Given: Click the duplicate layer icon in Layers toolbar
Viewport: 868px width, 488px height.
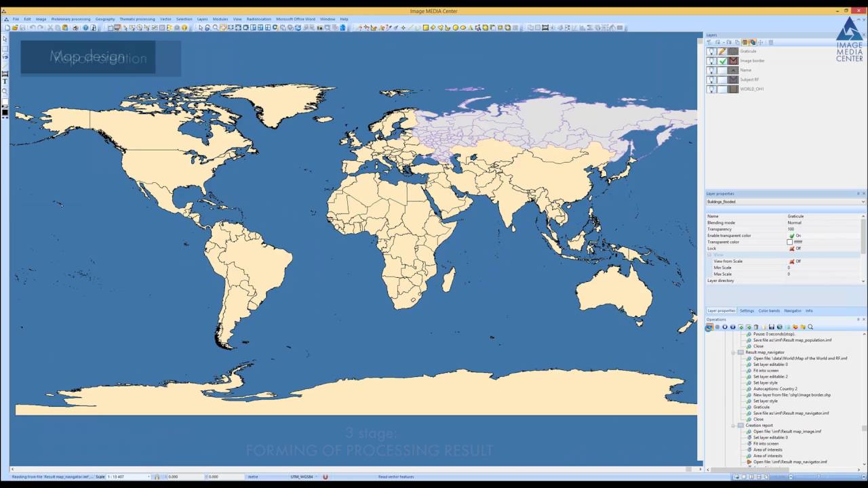Looking at the screenshot, I should click(x=737, y=42).
